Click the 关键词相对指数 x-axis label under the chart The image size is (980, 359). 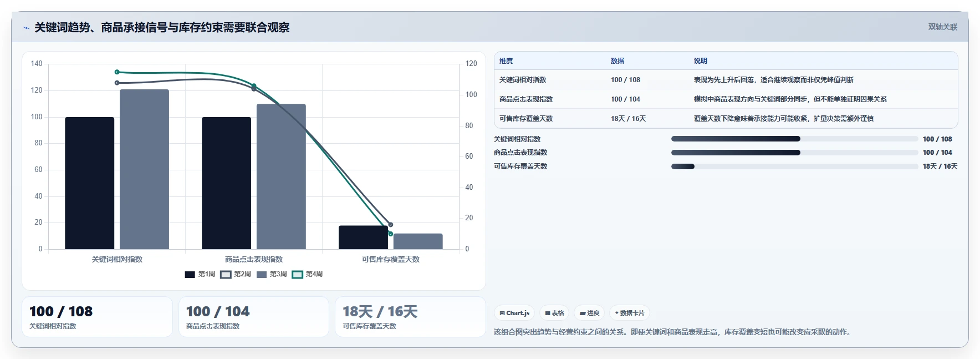tap(117, 259)
